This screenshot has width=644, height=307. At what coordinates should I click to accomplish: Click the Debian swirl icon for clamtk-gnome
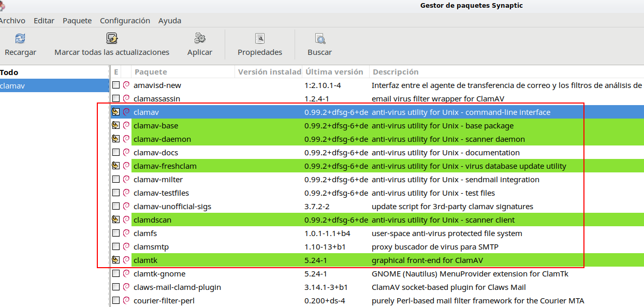[126, 273]
